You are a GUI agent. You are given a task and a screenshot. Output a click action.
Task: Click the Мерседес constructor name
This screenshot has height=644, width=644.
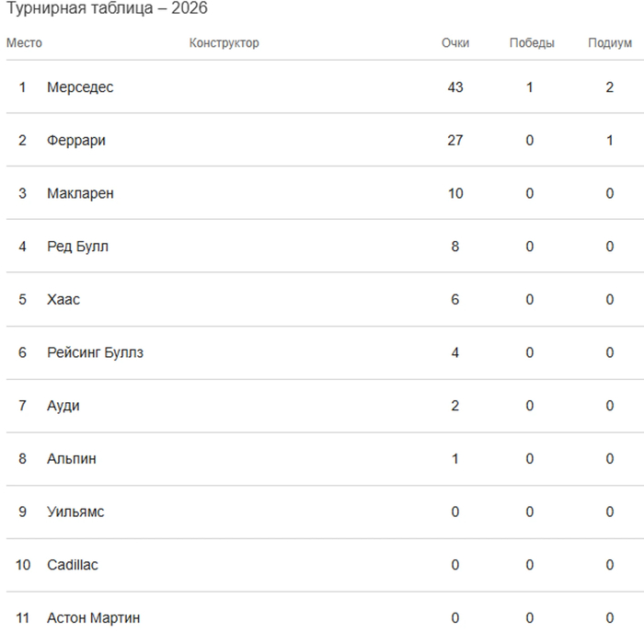[80, 87]
